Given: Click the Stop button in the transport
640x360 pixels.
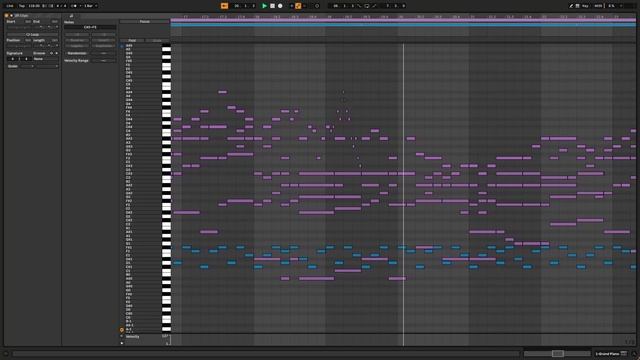Looking at the screenshot, I should (x=272, y=6).
